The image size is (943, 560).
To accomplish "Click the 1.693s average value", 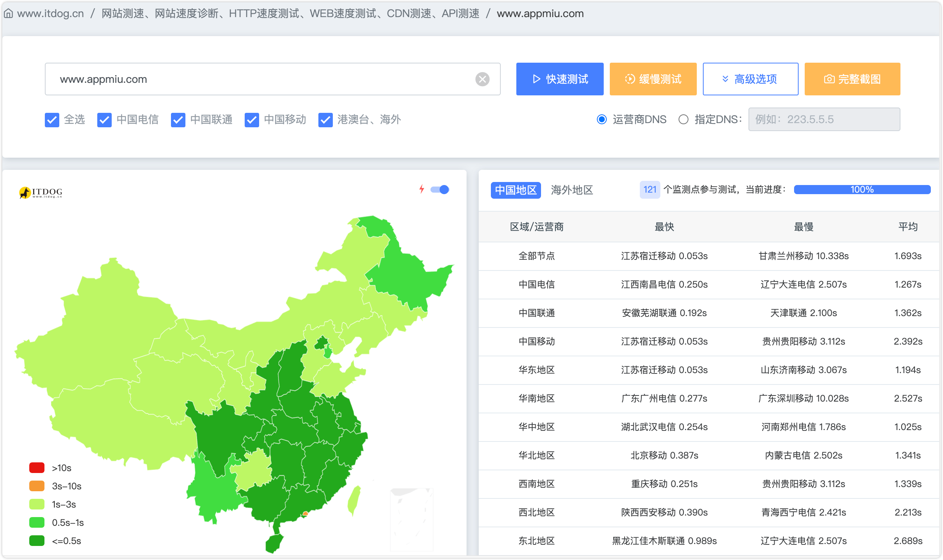I will (908, 256).
